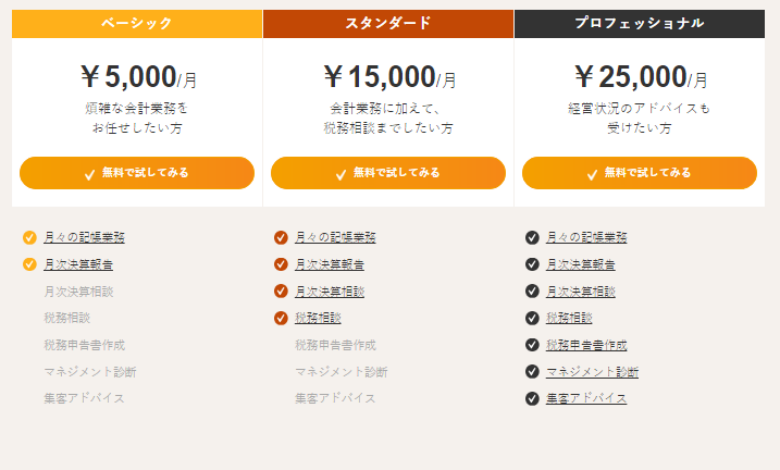Click black check icon beside マネジメント診断
Image resolution: width=780 pixels, height=470 pixels.
[532, 372]
